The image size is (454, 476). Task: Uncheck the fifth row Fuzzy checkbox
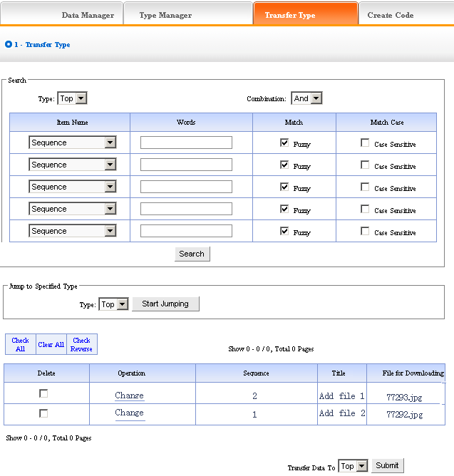tap(284, 232)
